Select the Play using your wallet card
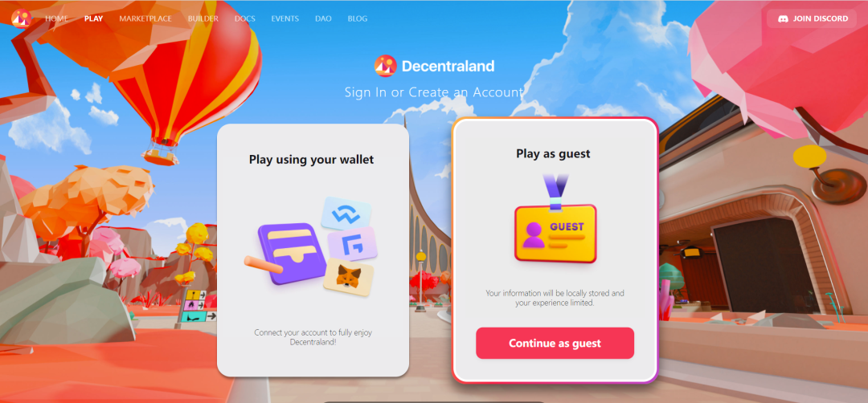868x403 pixels. pyautogui.click(x=313, y=250)
